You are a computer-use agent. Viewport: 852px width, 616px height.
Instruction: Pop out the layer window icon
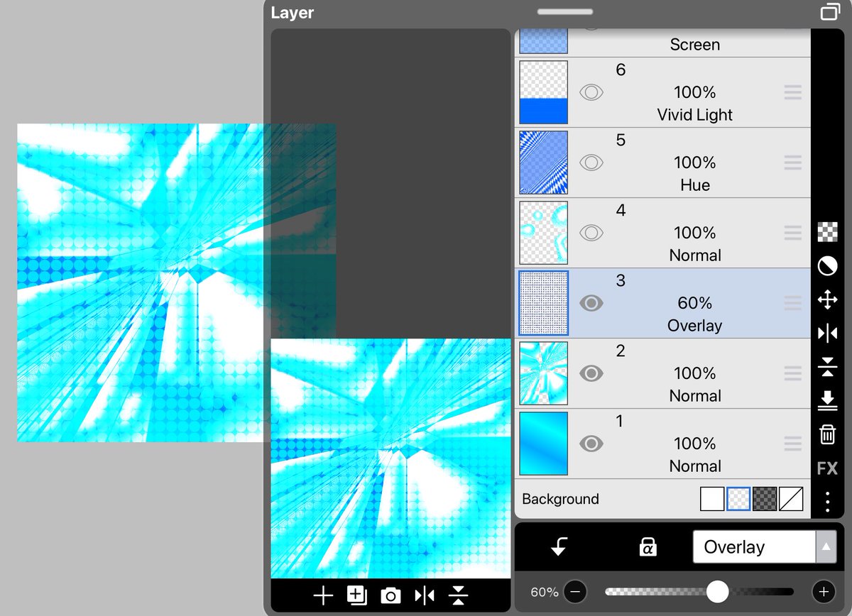830,12
